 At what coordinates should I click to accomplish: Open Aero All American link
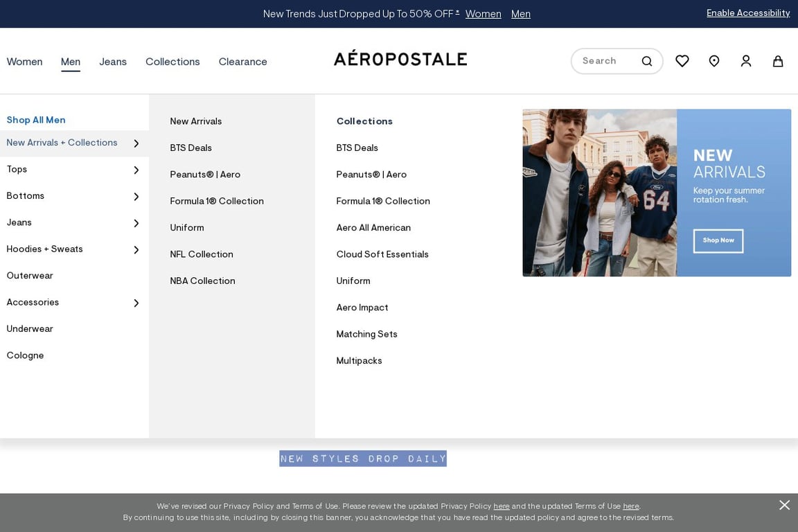point(373,228)
